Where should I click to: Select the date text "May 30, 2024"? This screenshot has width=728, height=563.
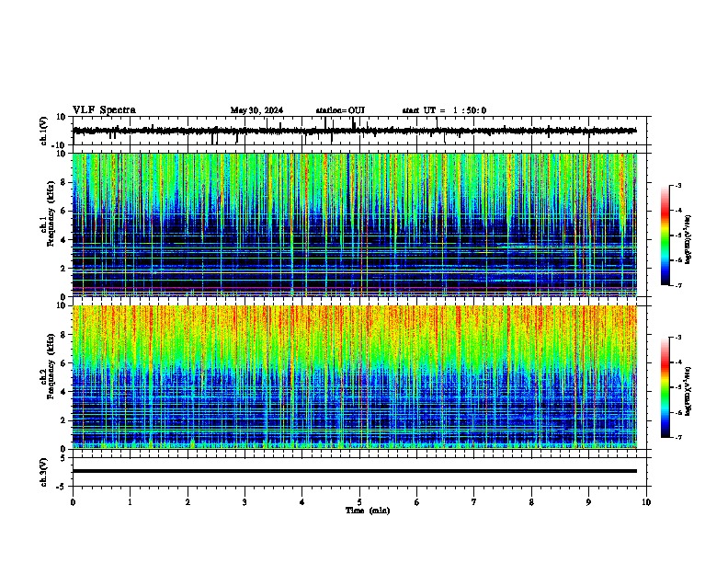(x=256, y=110)
